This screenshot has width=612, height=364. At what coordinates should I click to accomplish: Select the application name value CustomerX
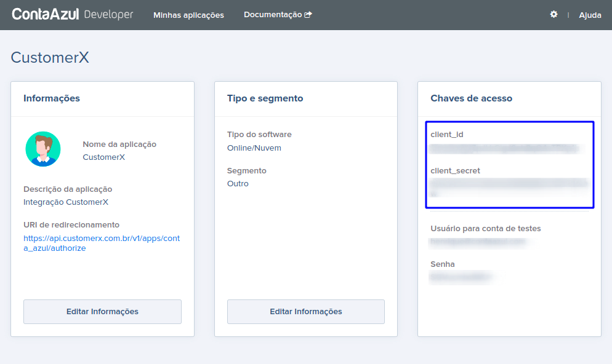[104, 157]
